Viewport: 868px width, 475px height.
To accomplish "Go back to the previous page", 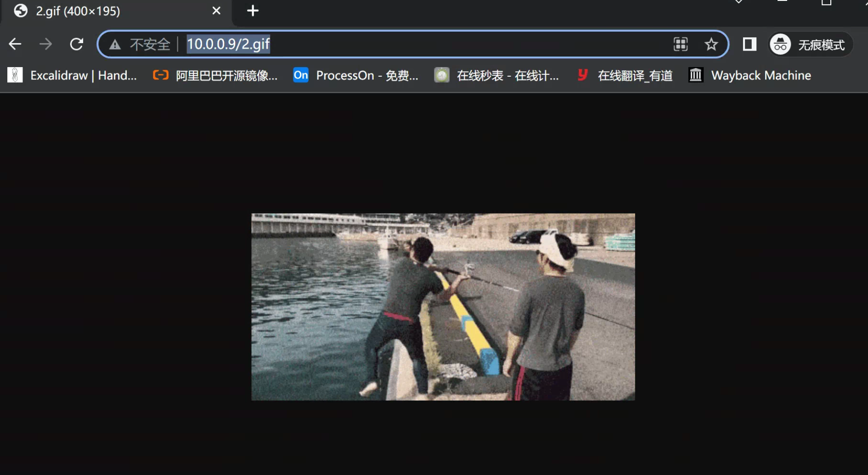I will tap(15, 44).
